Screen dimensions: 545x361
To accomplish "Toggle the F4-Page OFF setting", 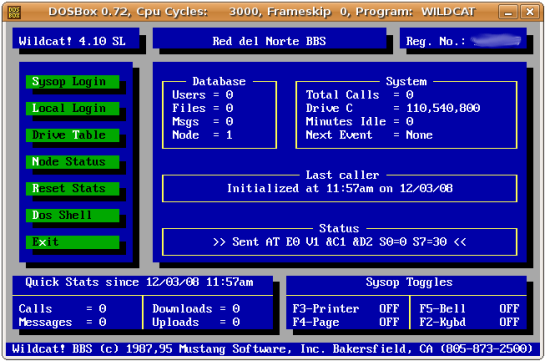I will click(346, 322).
